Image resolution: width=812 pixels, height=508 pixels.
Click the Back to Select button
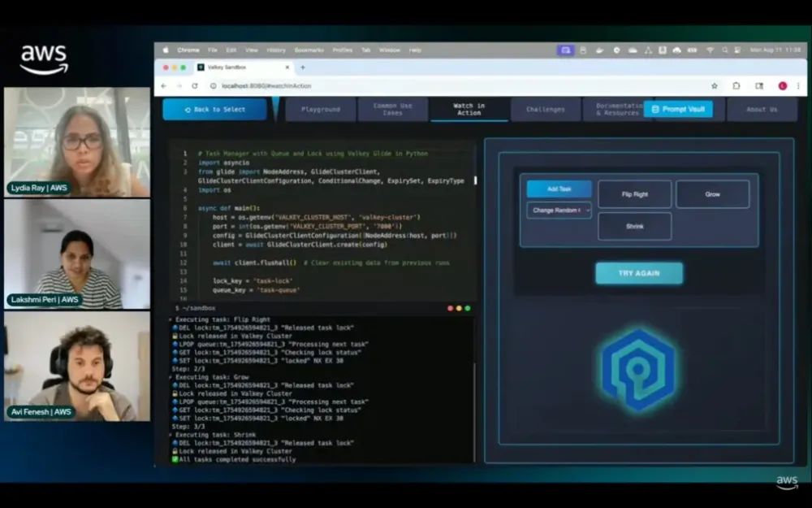tap(215, 110)
